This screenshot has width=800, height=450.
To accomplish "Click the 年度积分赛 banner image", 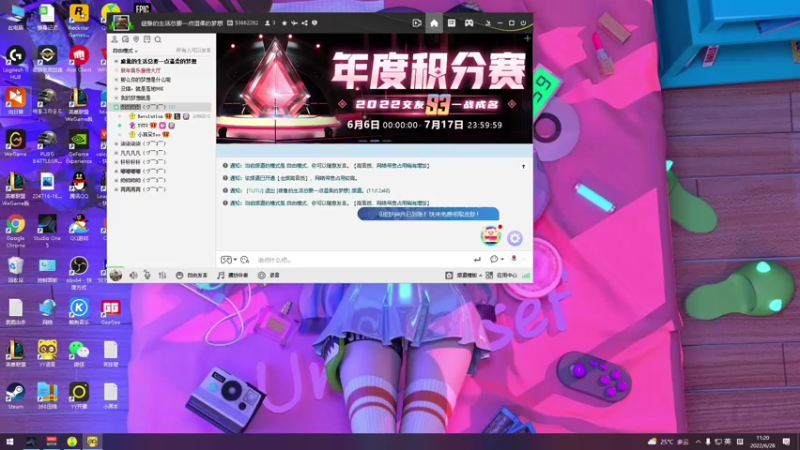I will (374, 89).
